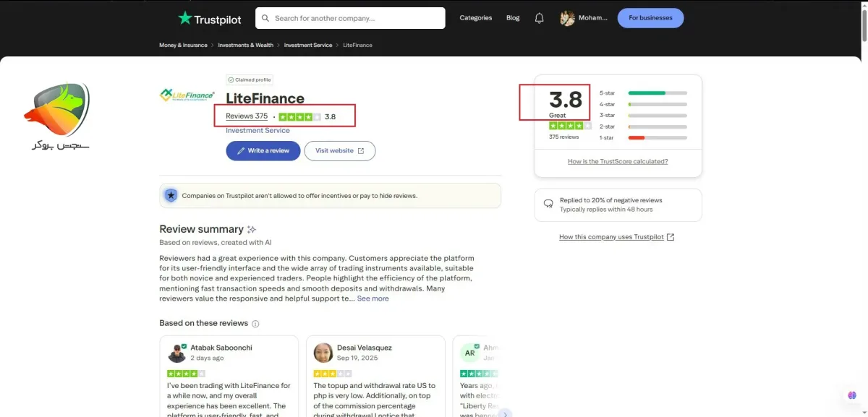Click Desai Velasquez's profile picture
Screen dimensions: 868x417
click(x=323, y=353)
